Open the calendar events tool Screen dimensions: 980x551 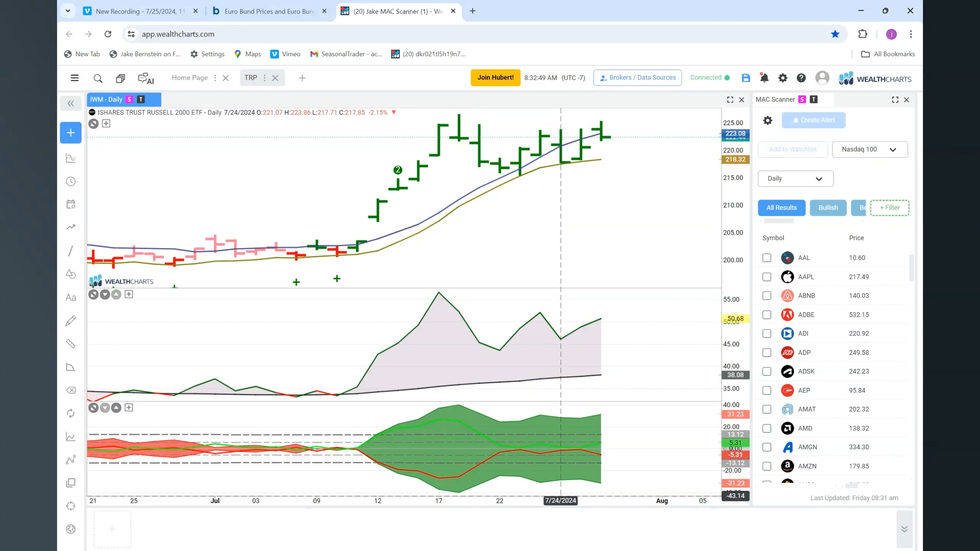coord(71,204)
